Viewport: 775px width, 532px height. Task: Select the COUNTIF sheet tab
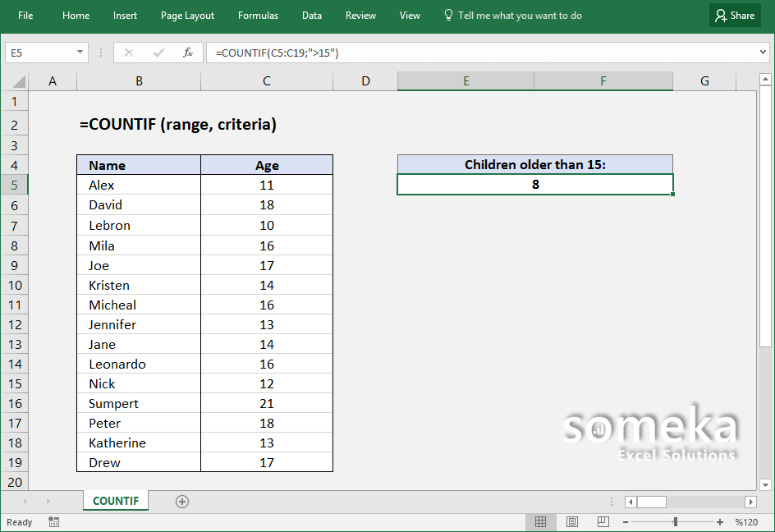[x=115, y=501]
